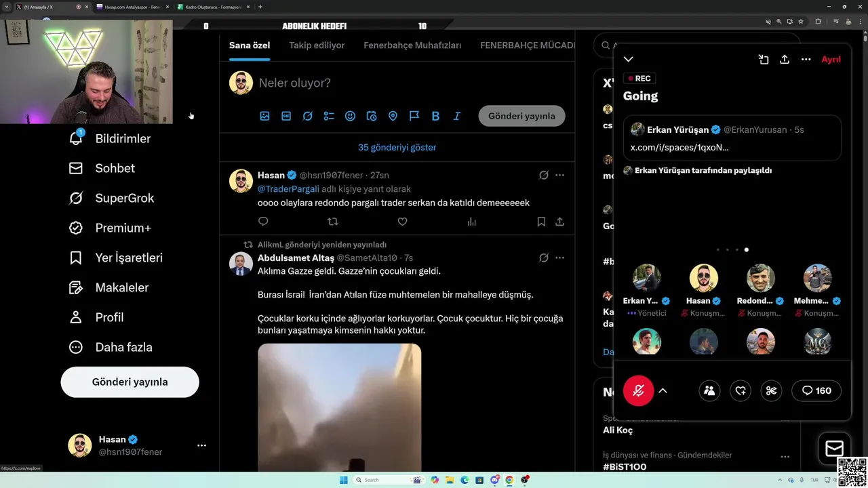Open @TraderPargali mention link
Image resolution: width=868 pixels, height=488 pixels.
click(288, 189)
